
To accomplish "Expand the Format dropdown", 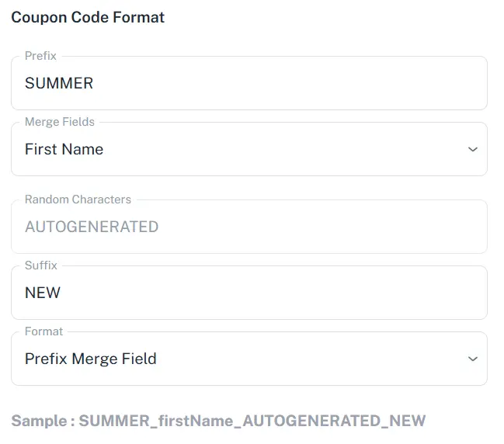I will pyautogui.click(x=249, y=359).
